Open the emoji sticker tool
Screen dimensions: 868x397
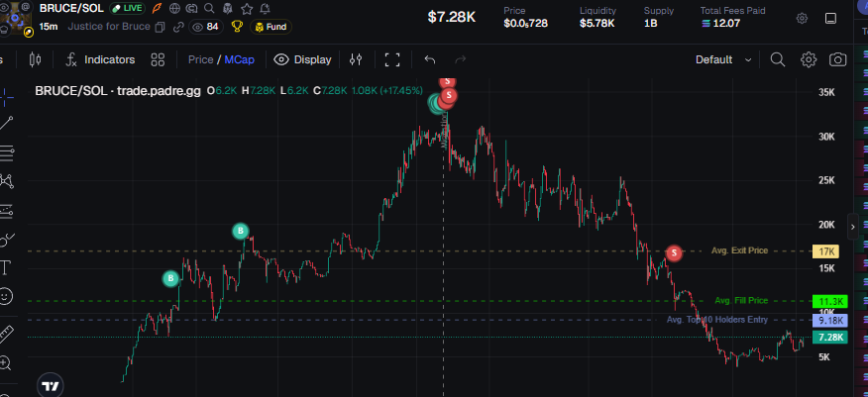click(x=6, y=296)
